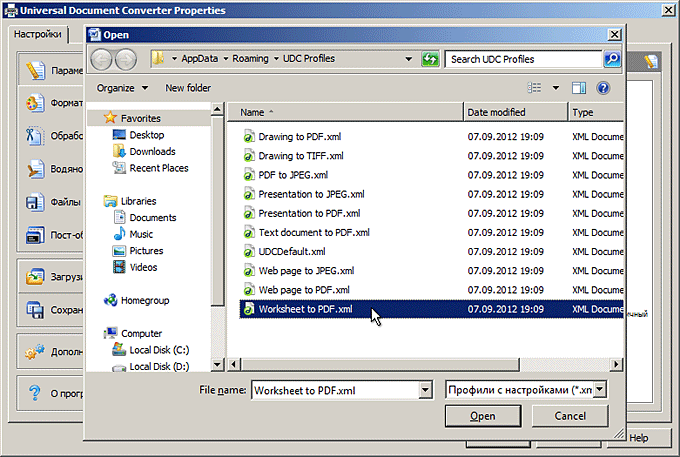
Task: Click the Music note icon in Libraries
Action: [119, 234]
